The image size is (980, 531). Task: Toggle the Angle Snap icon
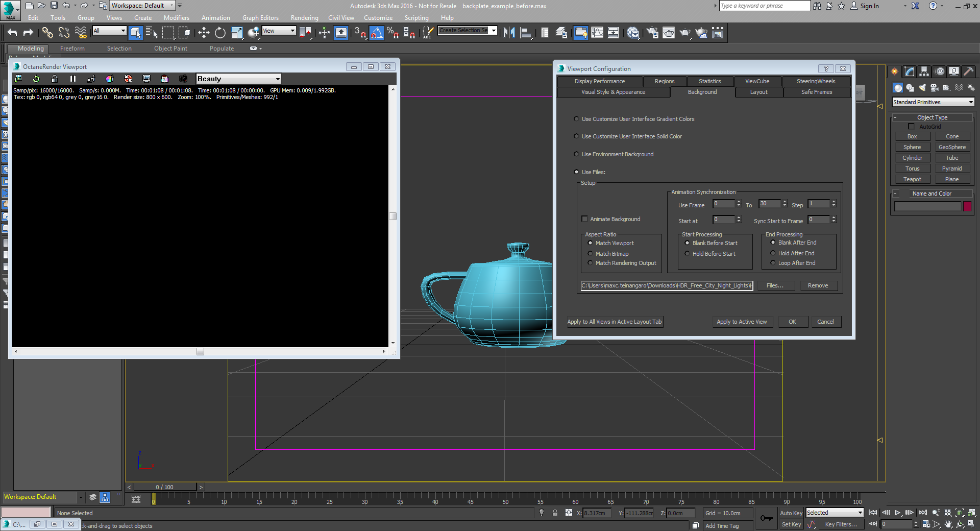376,33
